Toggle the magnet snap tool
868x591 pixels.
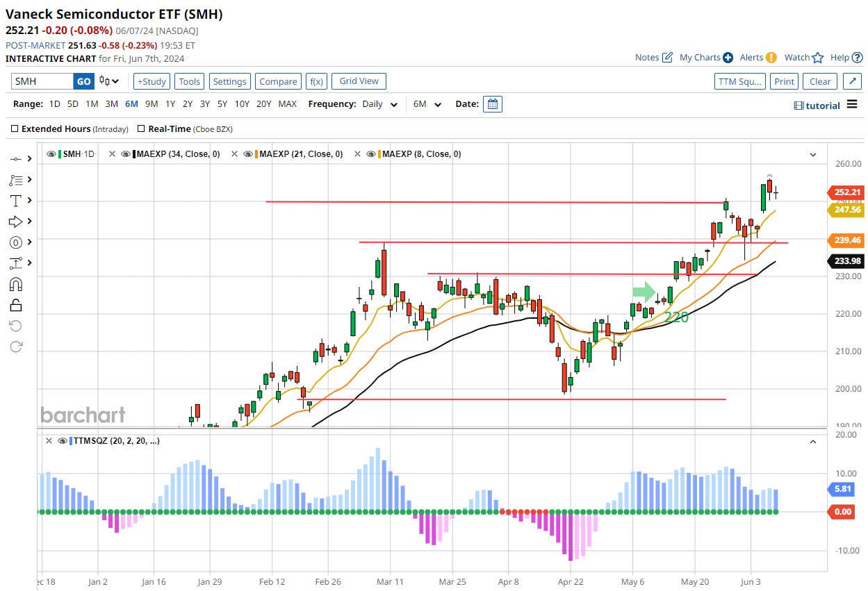[x=15, y=284]
